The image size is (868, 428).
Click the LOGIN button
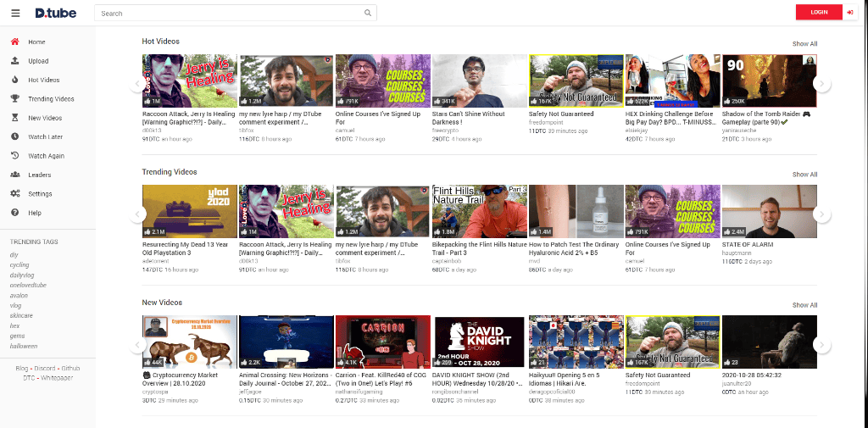(820, 12)
